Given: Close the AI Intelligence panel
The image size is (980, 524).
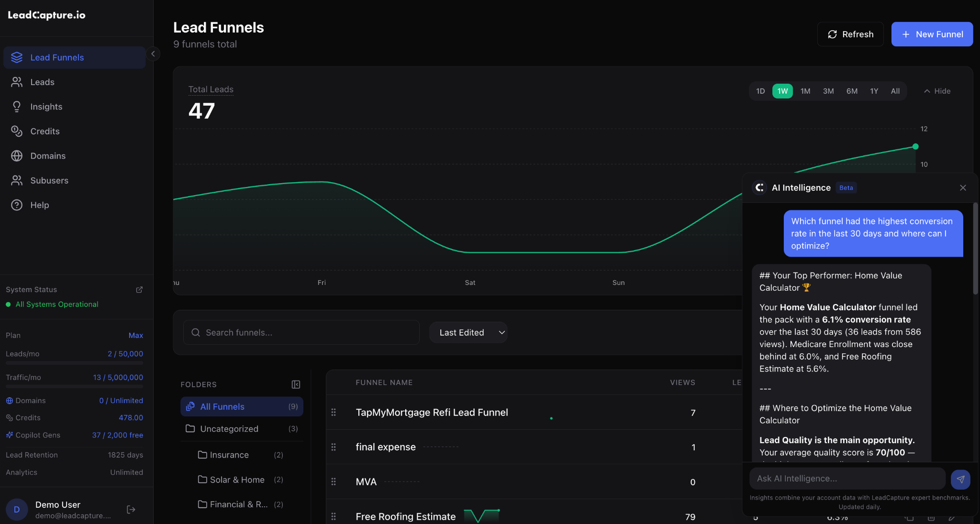Looking at the screenshot, I should (963, 187).
